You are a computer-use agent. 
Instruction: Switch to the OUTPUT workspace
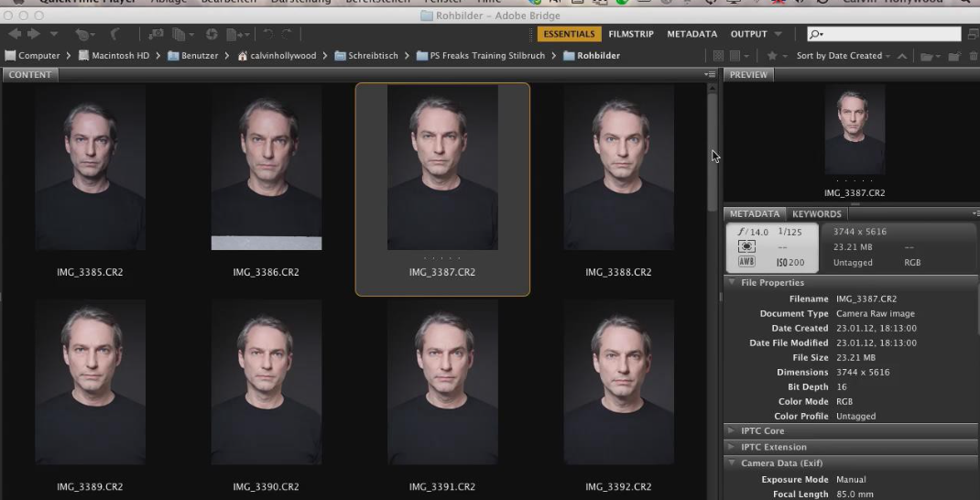(749, 34)
